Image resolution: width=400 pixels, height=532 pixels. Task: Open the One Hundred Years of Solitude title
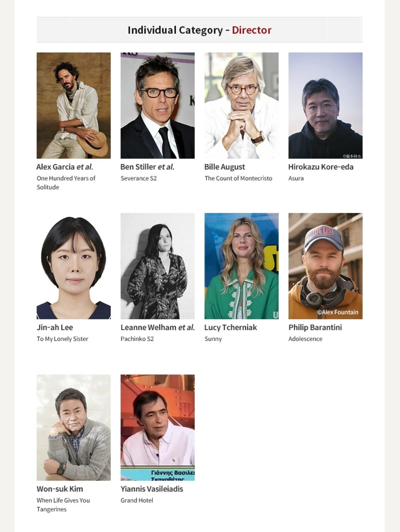point(66,183)
